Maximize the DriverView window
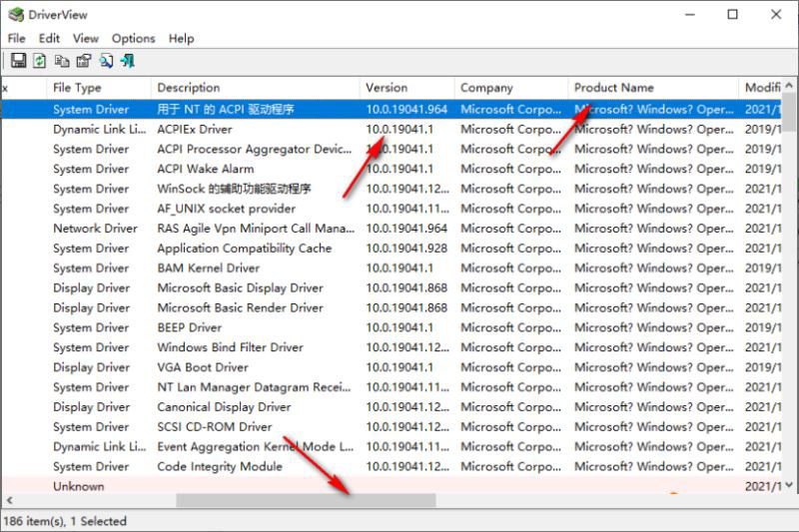 (732, 15)
